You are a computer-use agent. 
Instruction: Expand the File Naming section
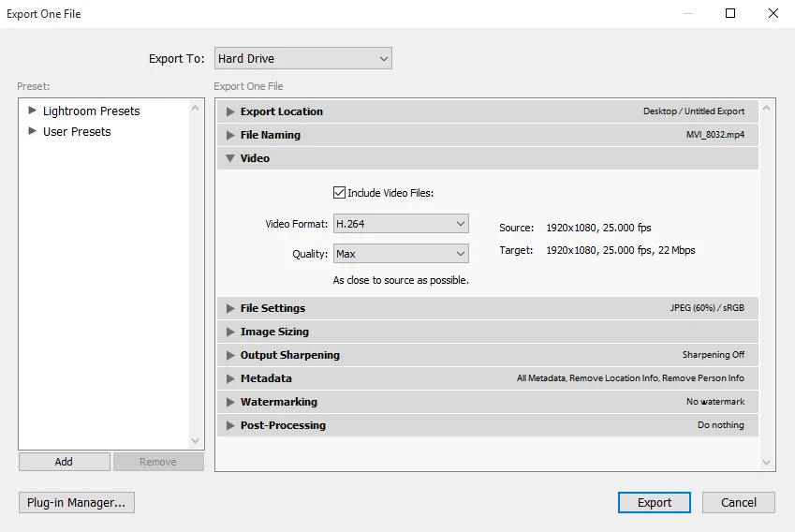pos(230,135)
